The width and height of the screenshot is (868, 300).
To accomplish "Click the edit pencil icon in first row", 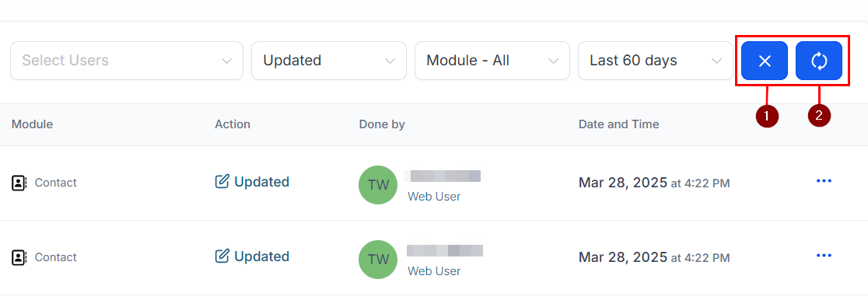I will coord(222,182).
